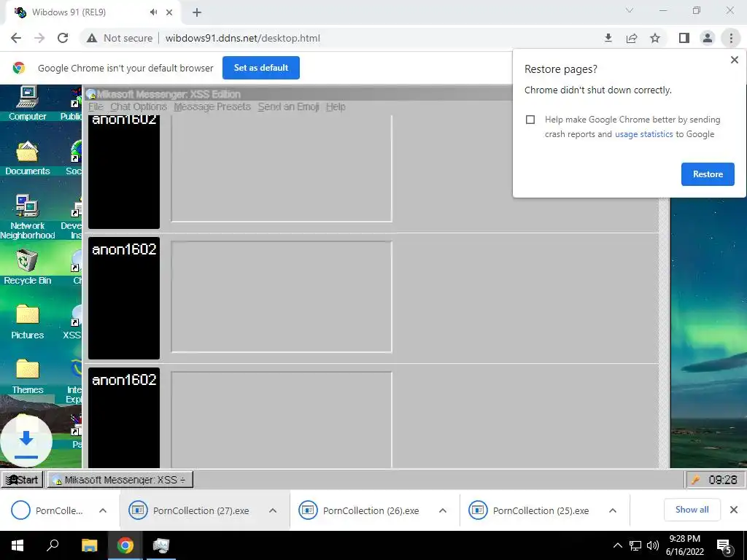Image resolution: width=747 pixels, height=560 pixels.
Task: Open the Themes folder icon
Action: point(27,376)
